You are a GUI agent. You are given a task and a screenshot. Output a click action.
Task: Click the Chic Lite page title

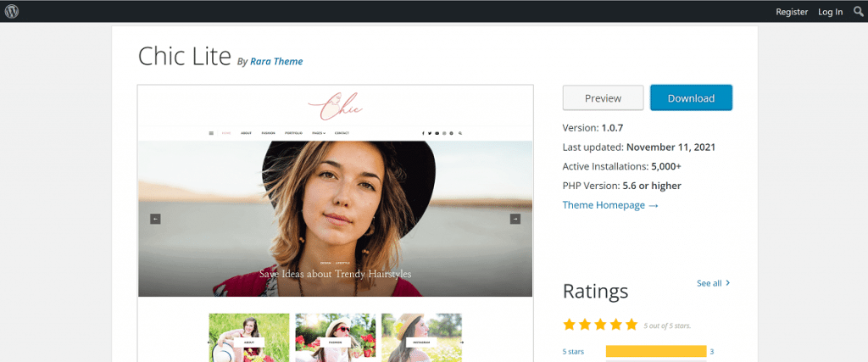click(184, 56)
